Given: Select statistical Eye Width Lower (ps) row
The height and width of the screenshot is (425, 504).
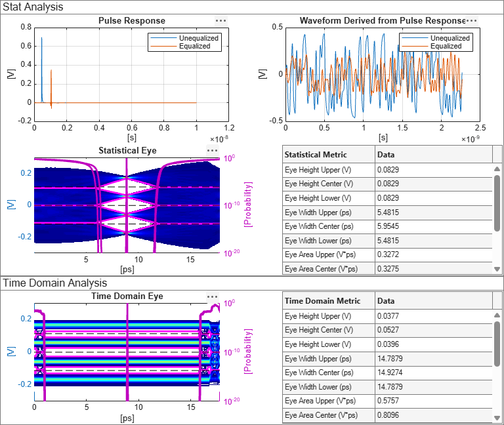Looking at the screenshot, I should pos(387,241).
